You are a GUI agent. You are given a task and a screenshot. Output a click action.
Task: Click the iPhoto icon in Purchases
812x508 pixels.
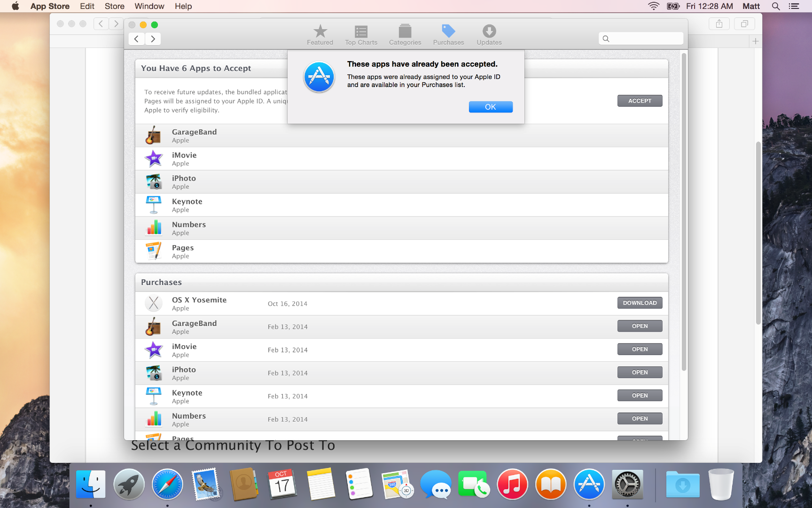pos(154,373)
